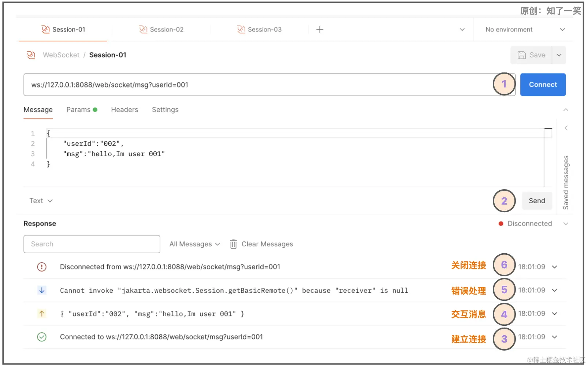Click the Save button

click(531, 55)
